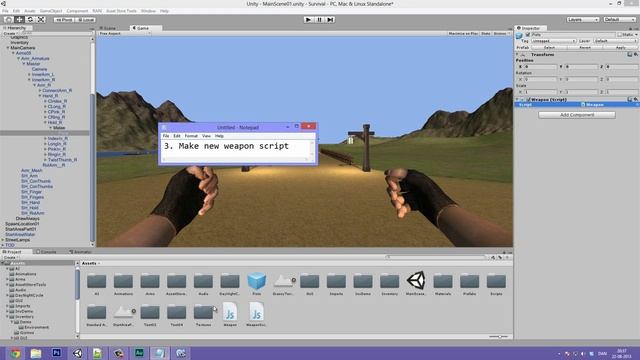Open the Default layout dropdown

[619, 20]
